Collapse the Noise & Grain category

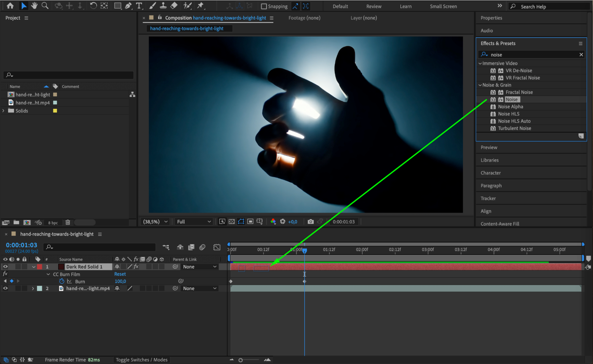pyautogui.click(x=480, y=85)
